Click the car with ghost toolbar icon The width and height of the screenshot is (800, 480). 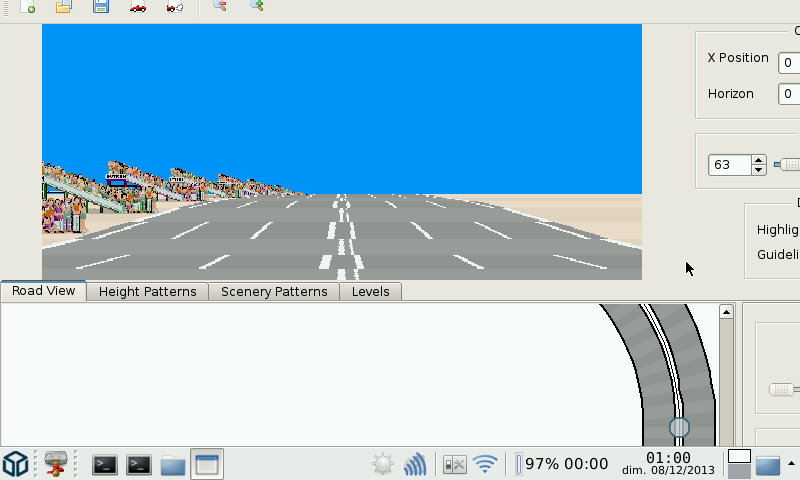(x=175, y=7)
